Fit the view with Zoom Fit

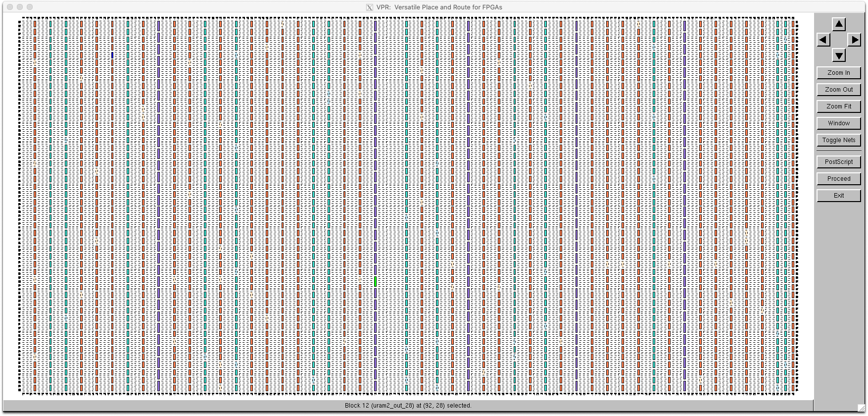839,106
